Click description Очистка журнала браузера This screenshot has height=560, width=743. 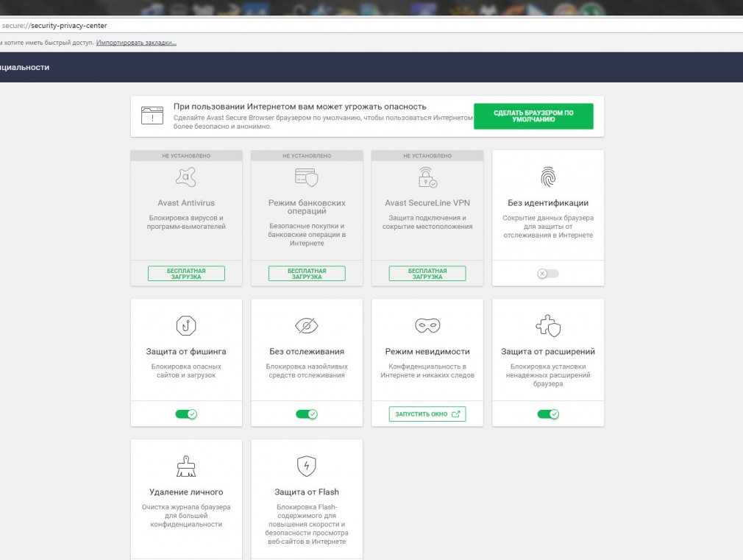tap(185, 515)
